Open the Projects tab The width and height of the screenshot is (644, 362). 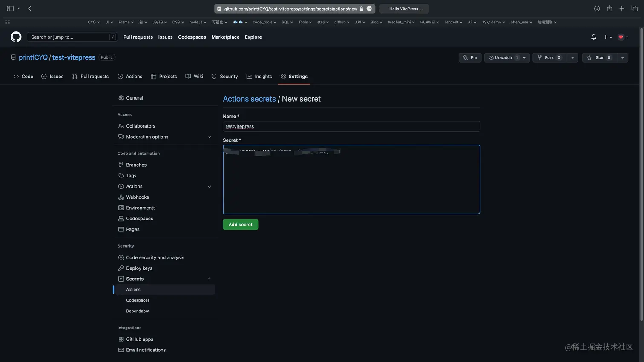(164, 77)
